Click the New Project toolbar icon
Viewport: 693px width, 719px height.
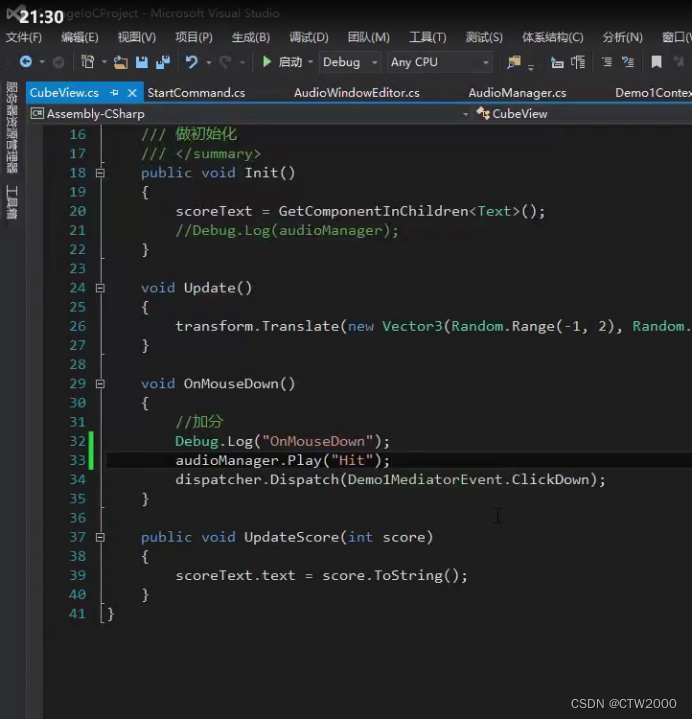[87, 61]
